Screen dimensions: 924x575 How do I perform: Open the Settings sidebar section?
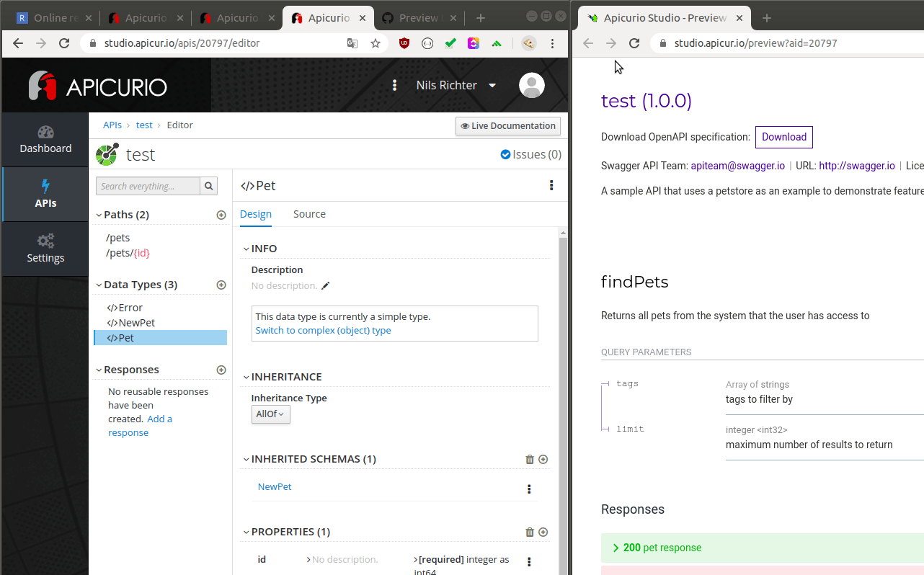[45, 249]
